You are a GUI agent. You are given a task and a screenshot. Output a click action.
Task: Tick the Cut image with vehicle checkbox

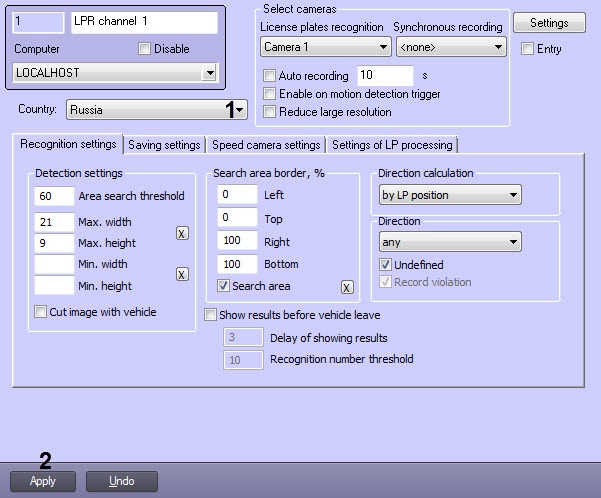click(x=41, y=312)
